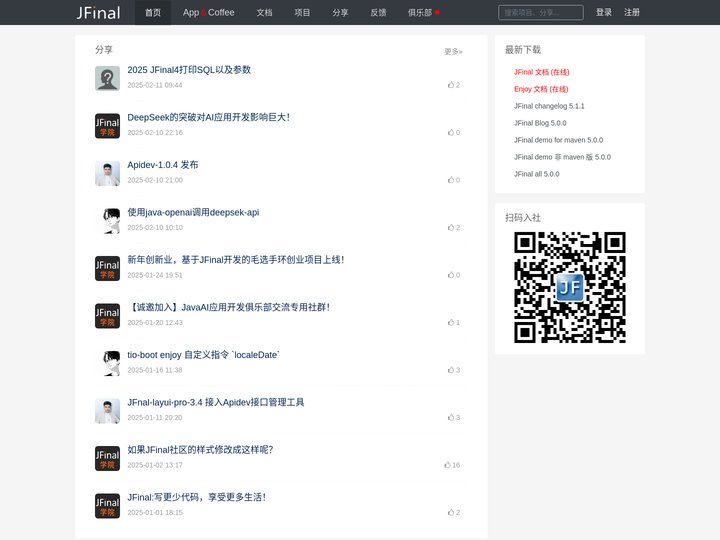The height and width of the screenshot is (540, 720).
Task: Go to the 文档 nav item
Action: point(264,12)
